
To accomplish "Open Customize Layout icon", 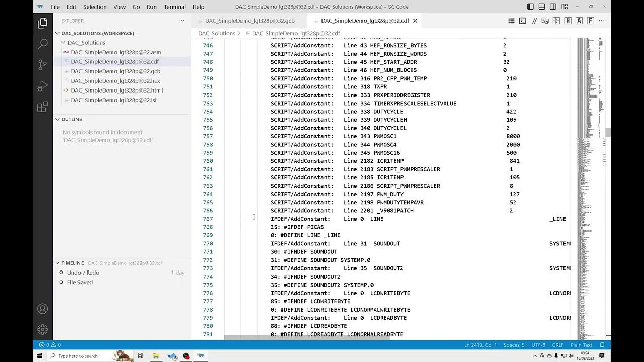I will [x=565, y=7].
